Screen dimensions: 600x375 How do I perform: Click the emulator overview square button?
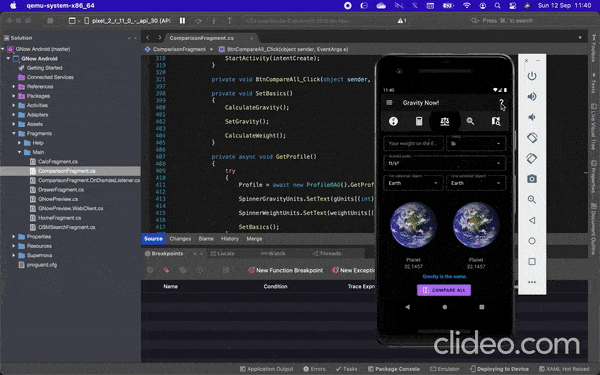[532, 262]
